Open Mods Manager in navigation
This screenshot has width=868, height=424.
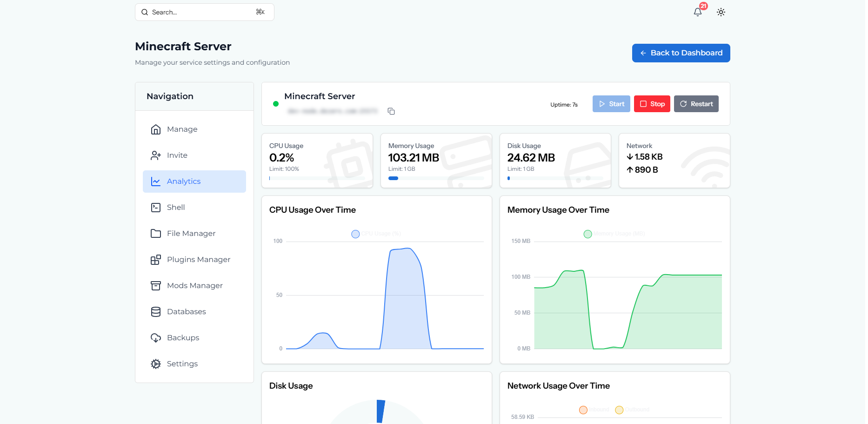click(194, 286)
